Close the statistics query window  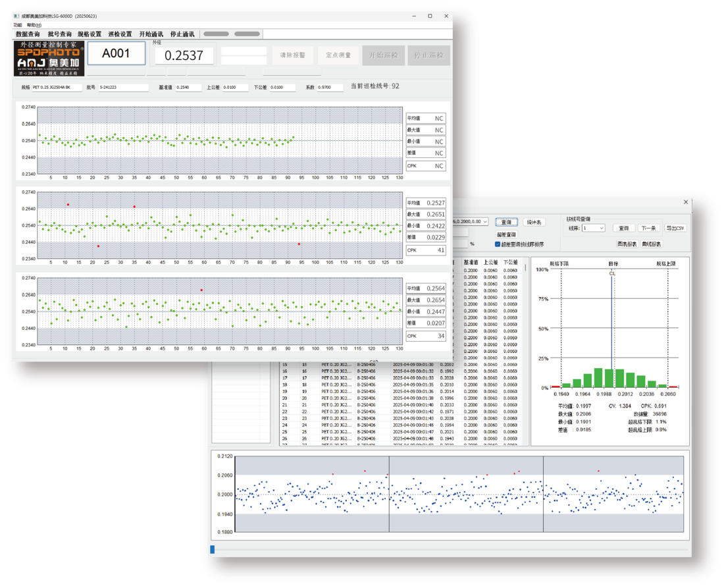point(686,202)
